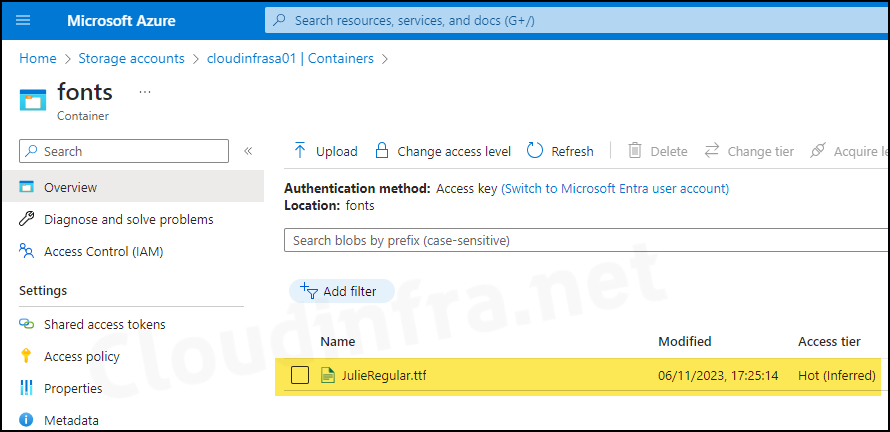Click the Settings section heading

coord(43,291)
